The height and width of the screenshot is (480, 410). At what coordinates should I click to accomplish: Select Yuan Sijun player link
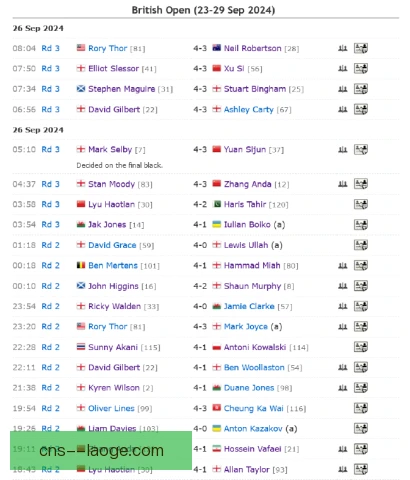click(x=245, y=150)
